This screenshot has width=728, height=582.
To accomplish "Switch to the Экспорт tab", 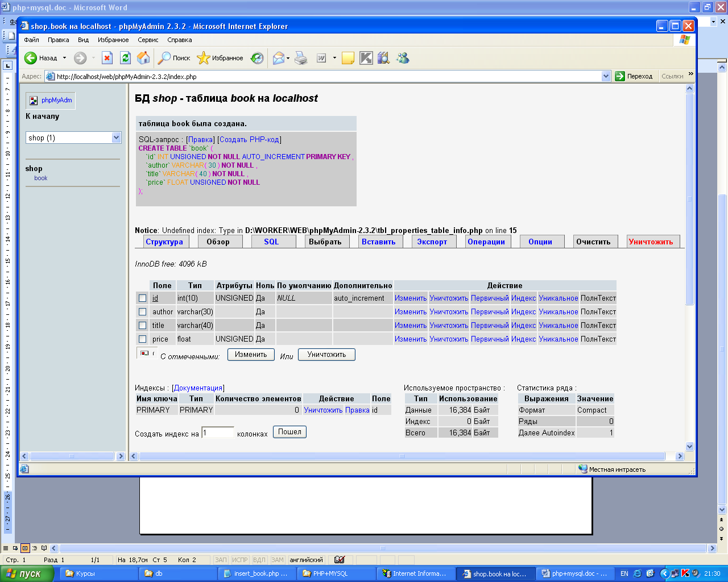I will 432,242.
